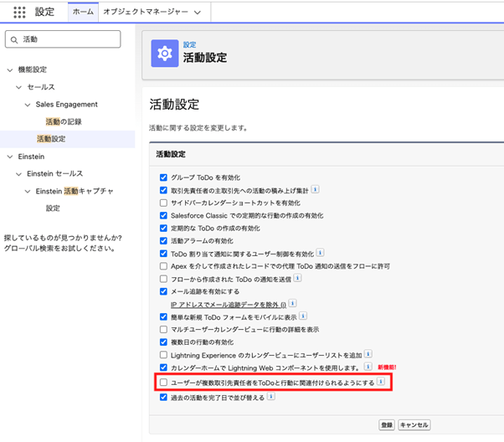The image size is (504, 442).
Task: Collapse the Sales Engagement tree node
Action: 28,105
